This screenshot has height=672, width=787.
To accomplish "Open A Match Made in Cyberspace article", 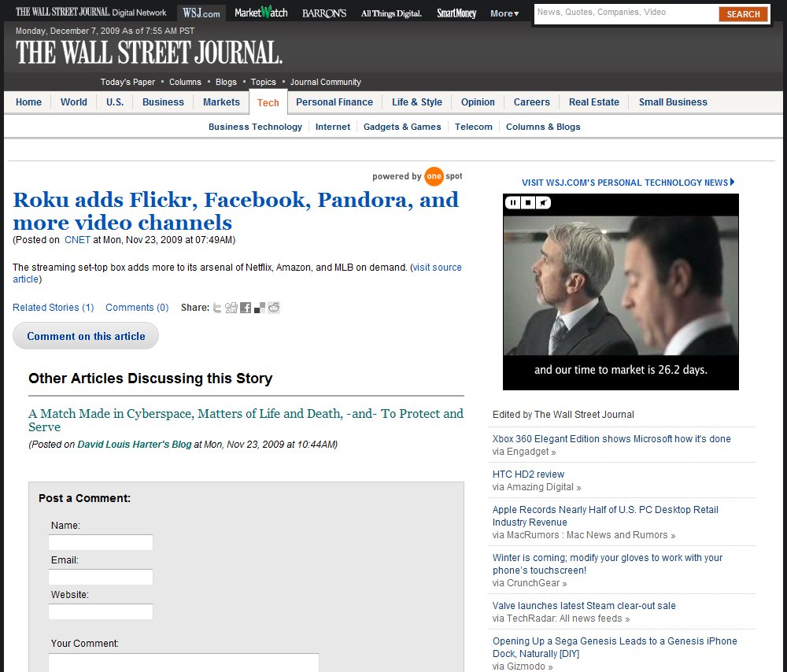I will [x=246, y=420].
